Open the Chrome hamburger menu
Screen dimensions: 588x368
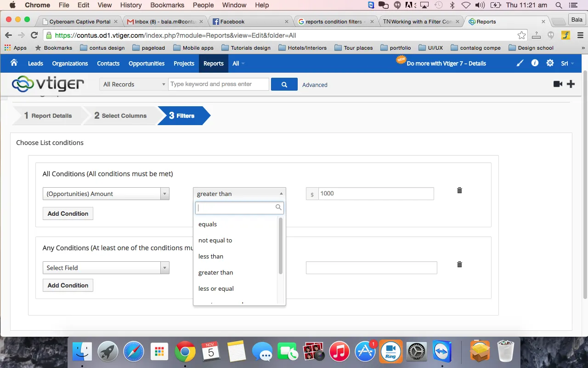coord(580,35)
